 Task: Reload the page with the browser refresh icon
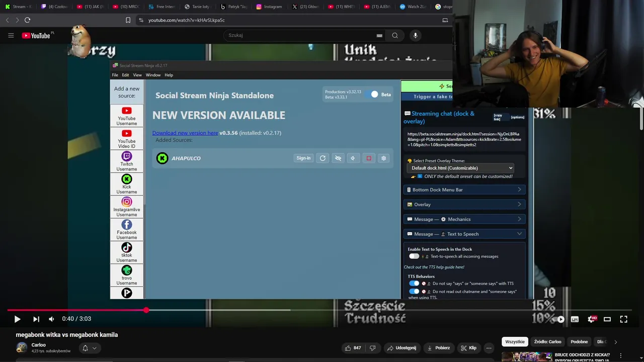pos(27,20)
